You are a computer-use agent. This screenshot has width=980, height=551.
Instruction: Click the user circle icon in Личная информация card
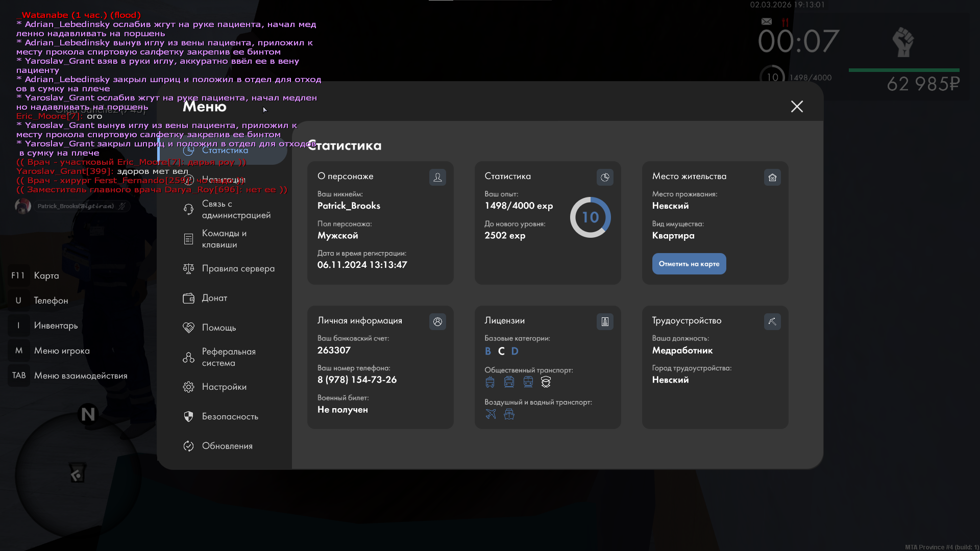pos(437,321)
